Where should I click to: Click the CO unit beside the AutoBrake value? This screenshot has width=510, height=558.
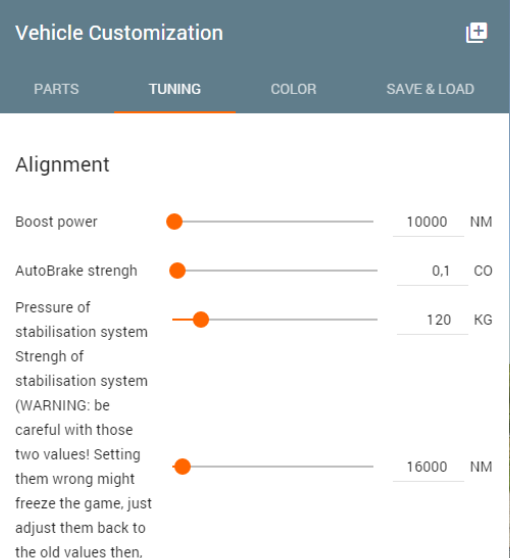483,271
